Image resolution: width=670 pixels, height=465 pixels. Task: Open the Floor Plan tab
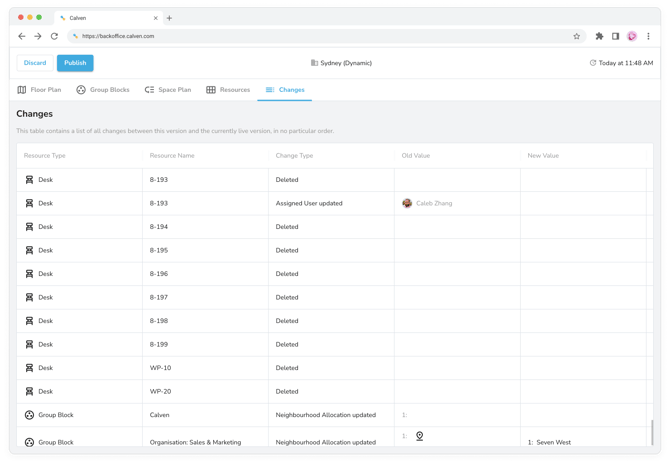coord(39,90)
